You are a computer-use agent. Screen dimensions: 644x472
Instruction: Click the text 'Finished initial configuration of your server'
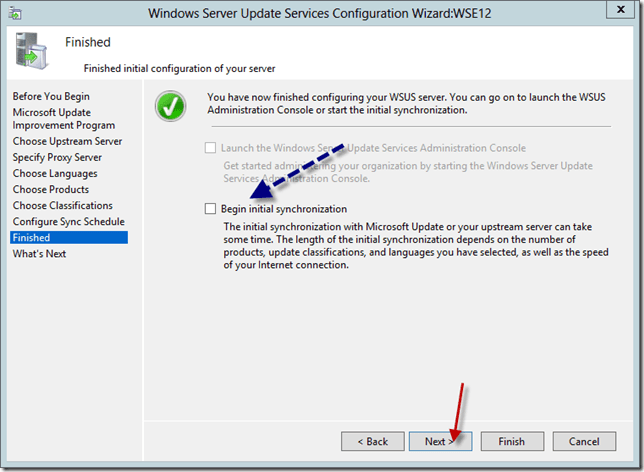179,69
